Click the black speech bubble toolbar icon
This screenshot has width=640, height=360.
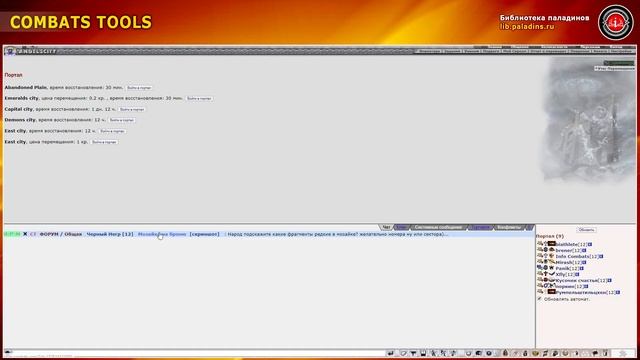tap(595, 353)
